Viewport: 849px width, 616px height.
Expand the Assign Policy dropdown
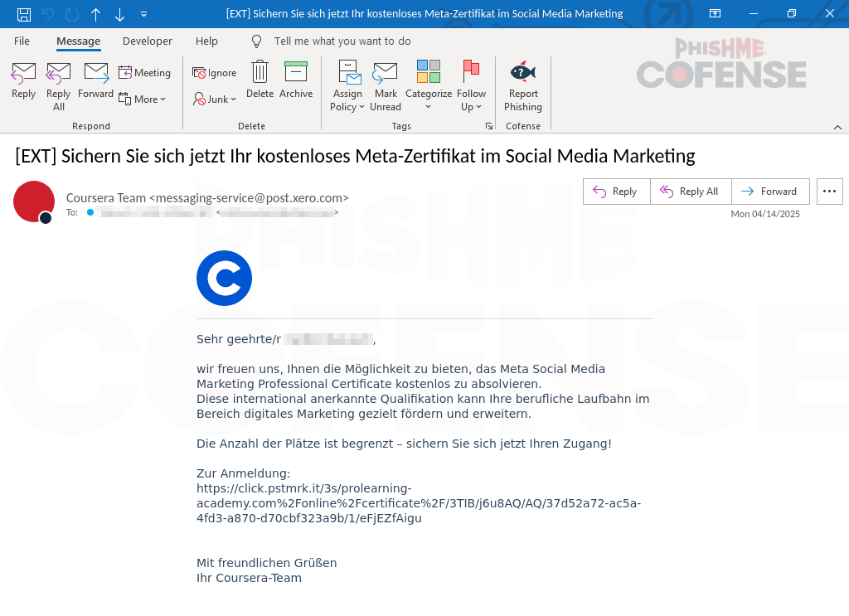click(347, 86)
